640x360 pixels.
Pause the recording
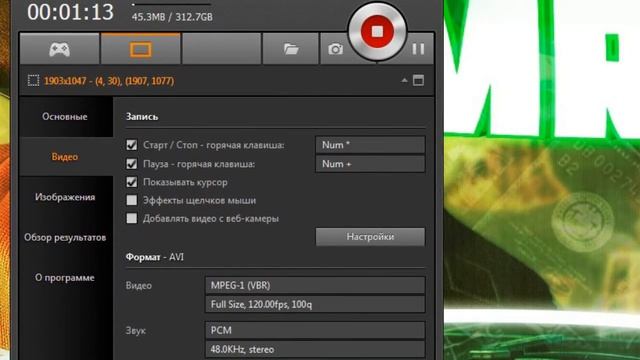(418, 49)
